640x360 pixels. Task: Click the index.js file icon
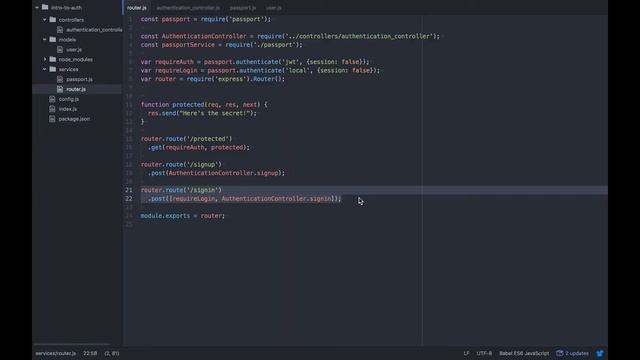click(x=52, y=109)
